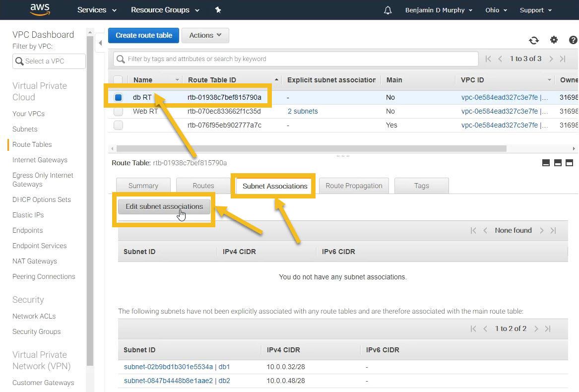Go to previous page beside None found
The height and width of the screenshot is (392, 579).
coord(485,231)
